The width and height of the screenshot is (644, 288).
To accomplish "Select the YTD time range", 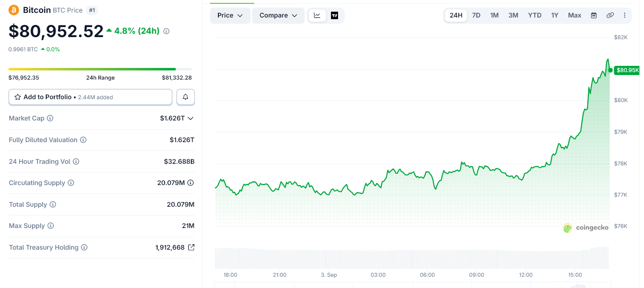I will [x=535, y=15].
